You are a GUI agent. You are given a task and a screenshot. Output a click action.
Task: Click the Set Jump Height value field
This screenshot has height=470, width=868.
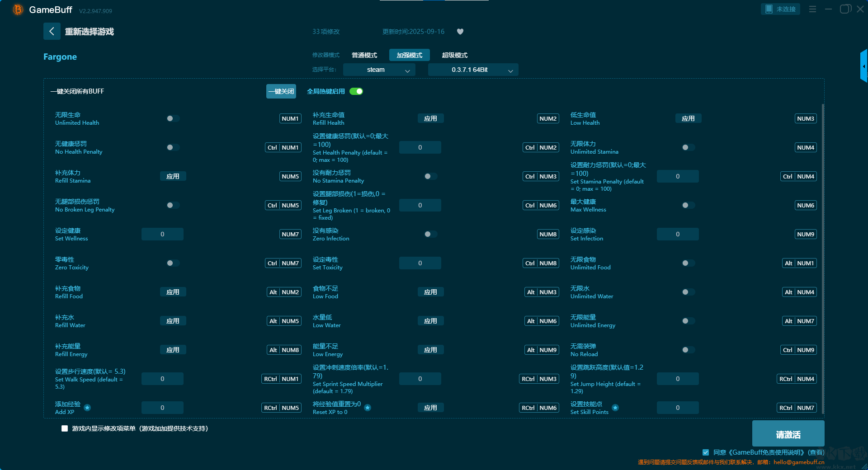678,379
